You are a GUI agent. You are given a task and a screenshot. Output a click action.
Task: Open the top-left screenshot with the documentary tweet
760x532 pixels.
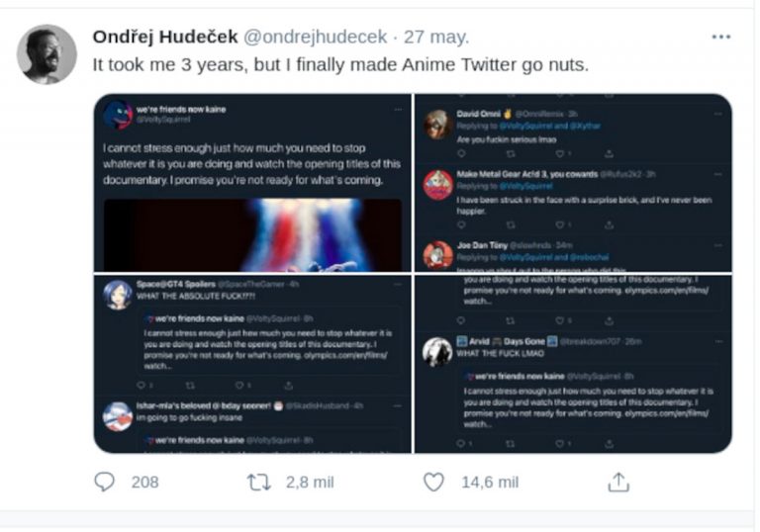[x=252, y=183]
